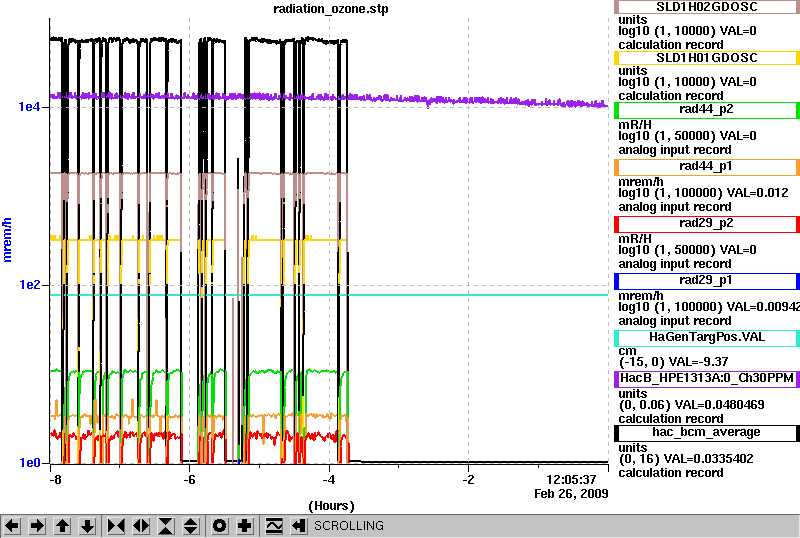Click the vertical zoom-out icon
This screenshot has height=538, width=800.
[191, 526]
